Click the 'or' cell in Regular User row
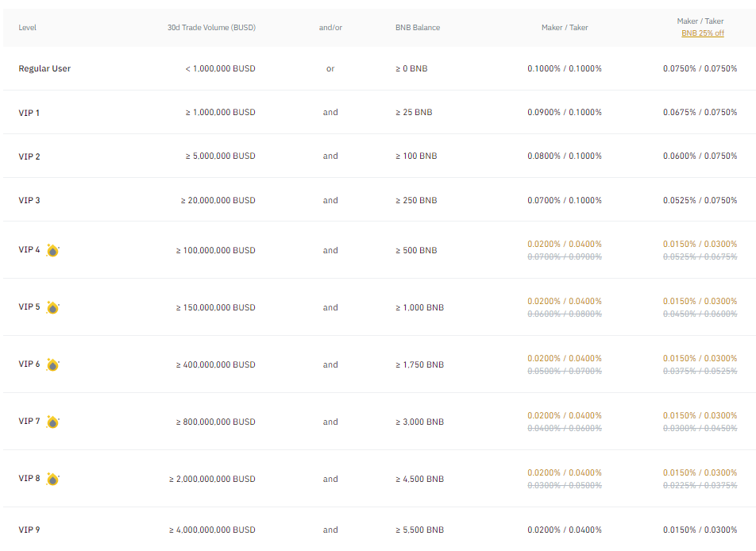The image size is (756, 551). (330, 69)
